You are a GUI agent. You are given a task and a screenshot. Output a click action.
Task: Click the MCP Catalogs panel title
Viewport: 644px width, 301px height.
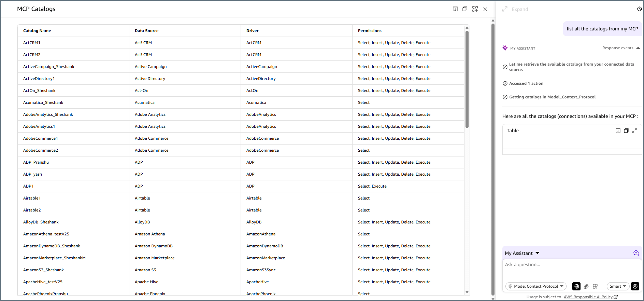tap(36, 9)
